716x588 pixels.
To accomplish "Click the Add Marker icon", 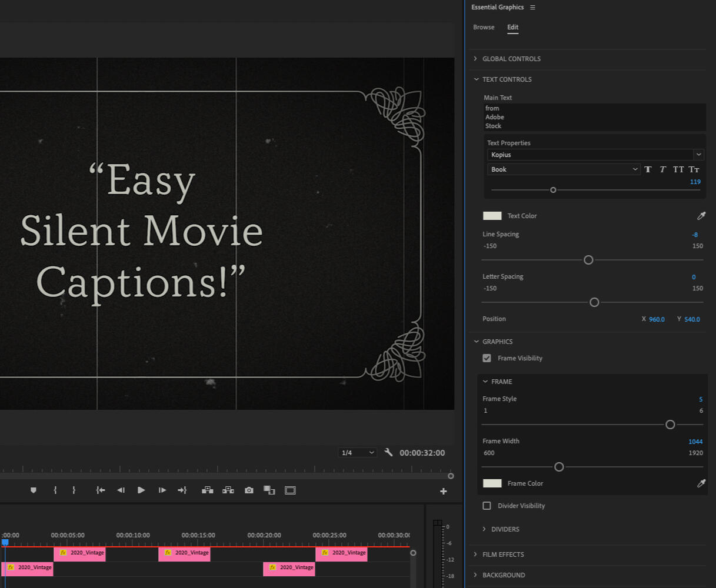I will pyautogui.click(x=34, y=490).
